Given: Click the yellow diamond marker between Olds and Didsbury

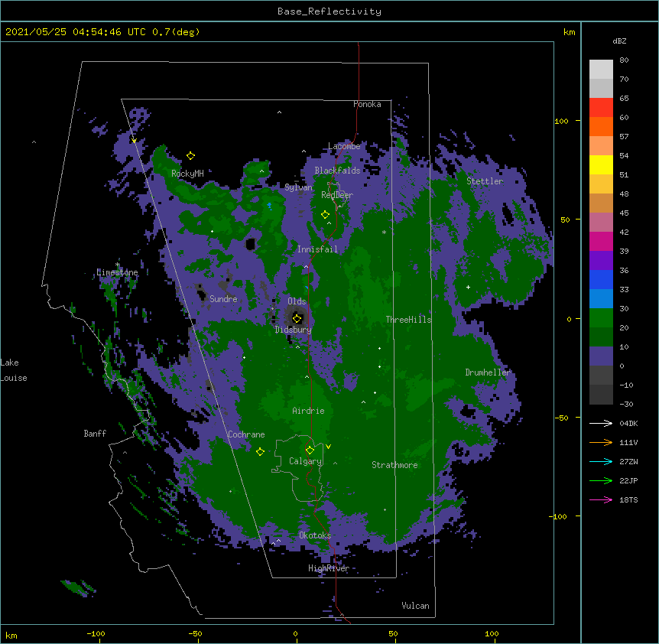Looking at the screenshot, I should [297, 318].
